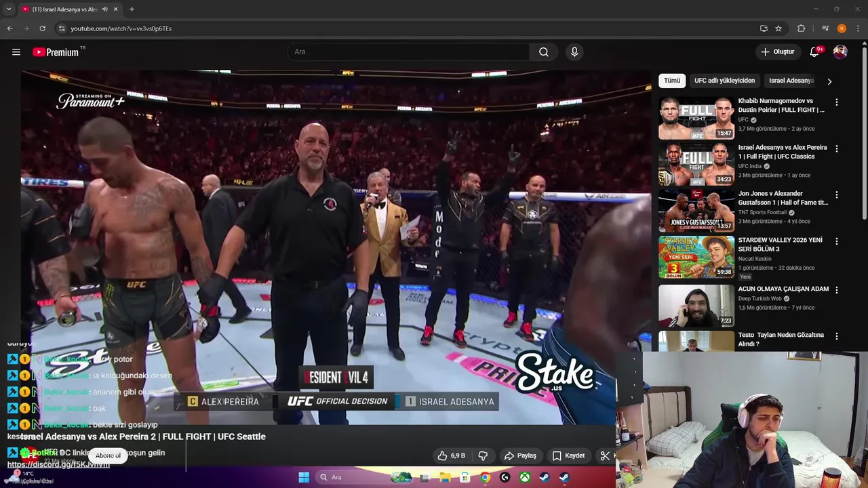Open Khabib vs Dustin Poirier thumbnail
This screenshot has width=868, height=488.
pyautogui.click(x=696, y=118)
